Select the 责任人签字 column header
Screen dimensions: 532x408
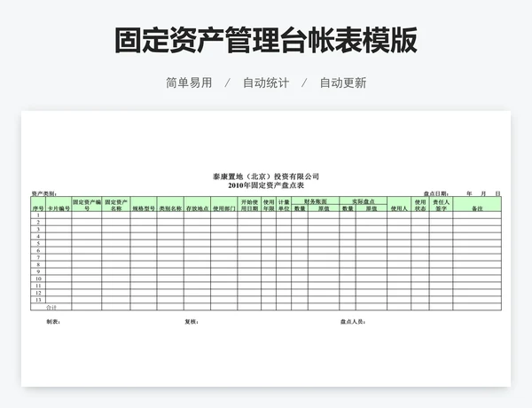click(441, 204)
